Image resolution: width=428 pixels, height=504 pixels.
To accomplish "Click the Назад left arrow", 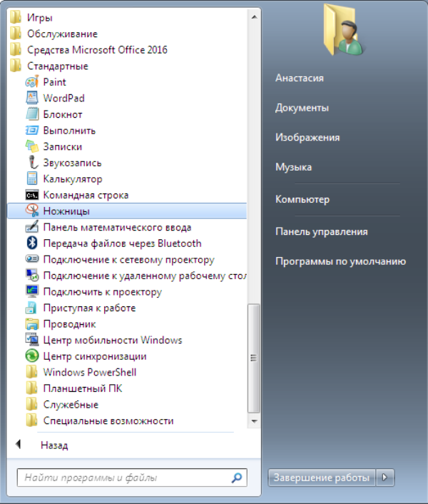I will 18,444.
